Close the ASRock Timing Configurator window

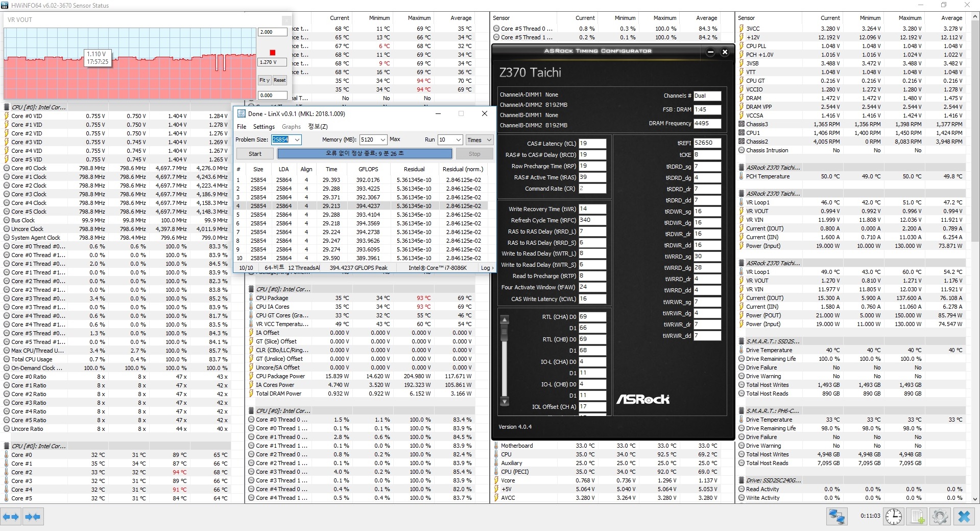(x=725, y=52)
